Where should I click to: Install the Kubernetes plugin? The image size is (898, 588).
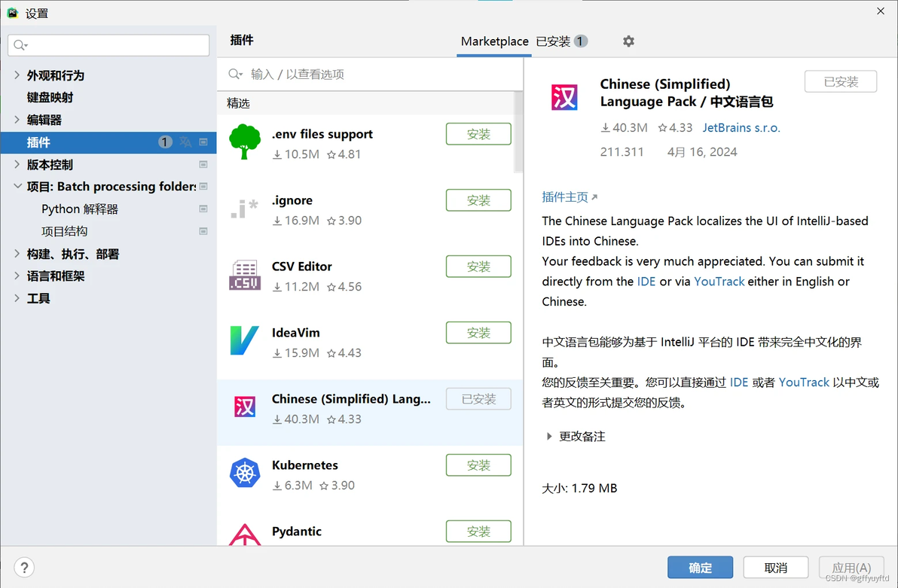[478, 465]
